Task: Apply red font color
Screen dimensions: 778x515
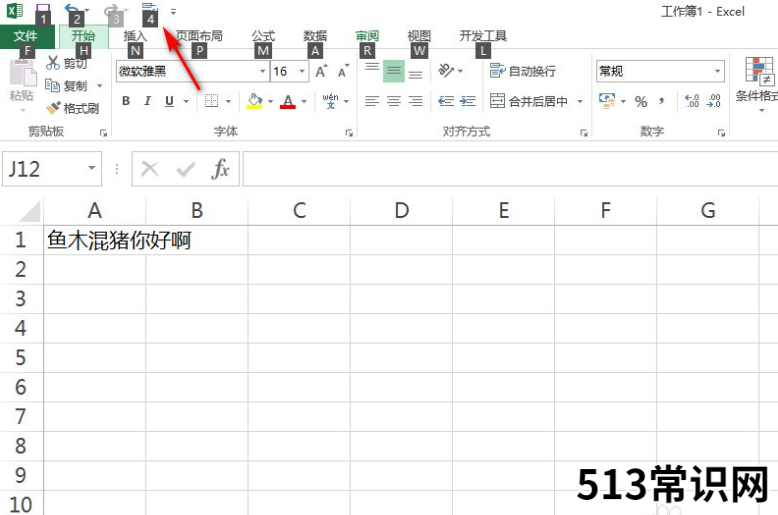Action: pos(288,101)
